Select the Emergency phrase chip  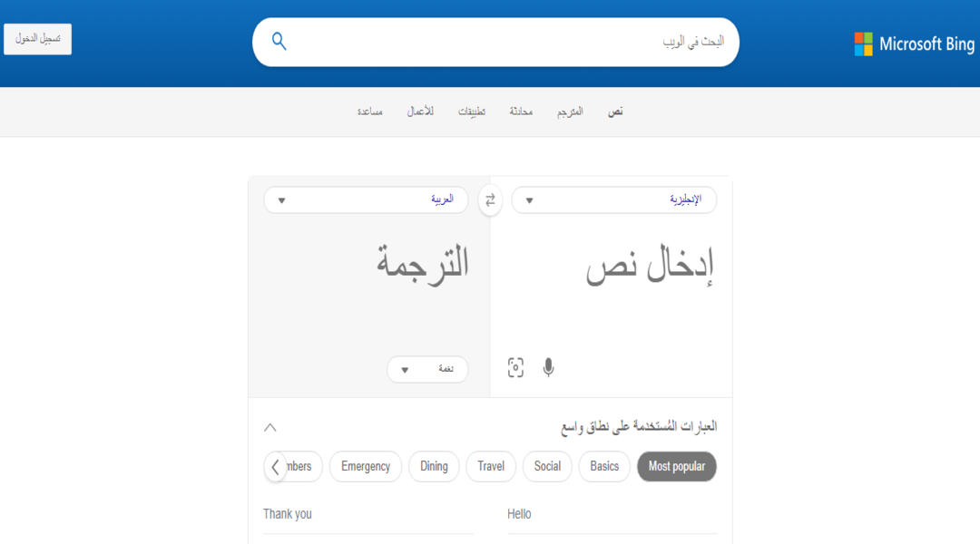tap(365, 466)
